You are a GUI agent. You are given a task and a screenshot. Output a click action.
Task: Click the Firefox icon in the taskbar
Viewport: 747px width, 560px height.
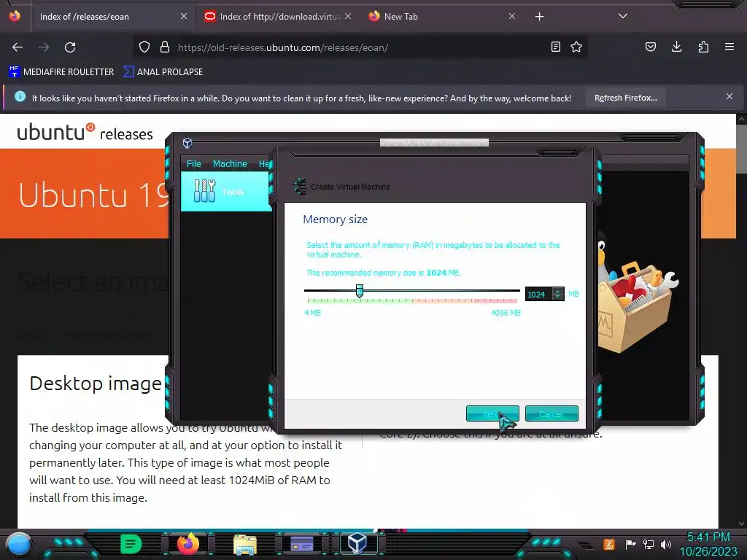[187, 544]
